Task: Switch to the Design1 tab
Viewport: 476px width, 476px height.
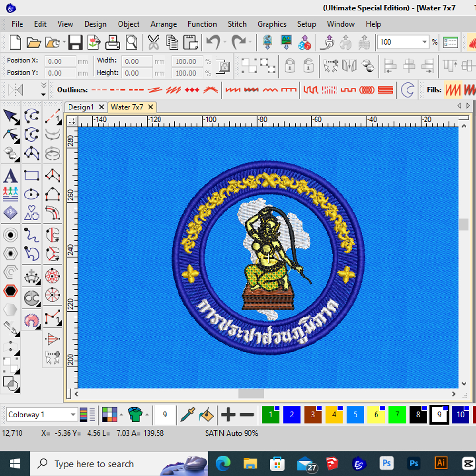Action: tap(81, 107)
